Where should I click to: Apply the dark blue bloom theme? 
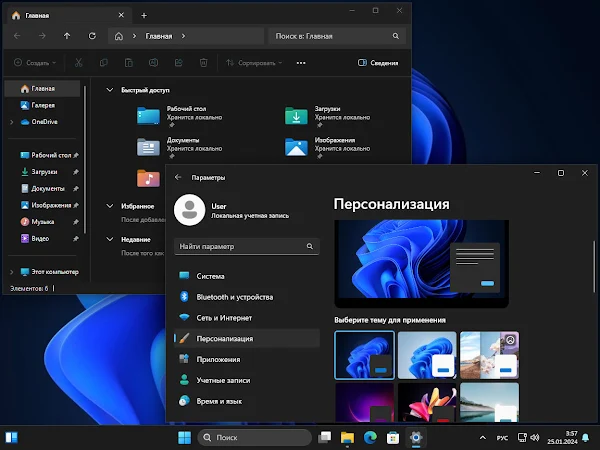point(364,355)
